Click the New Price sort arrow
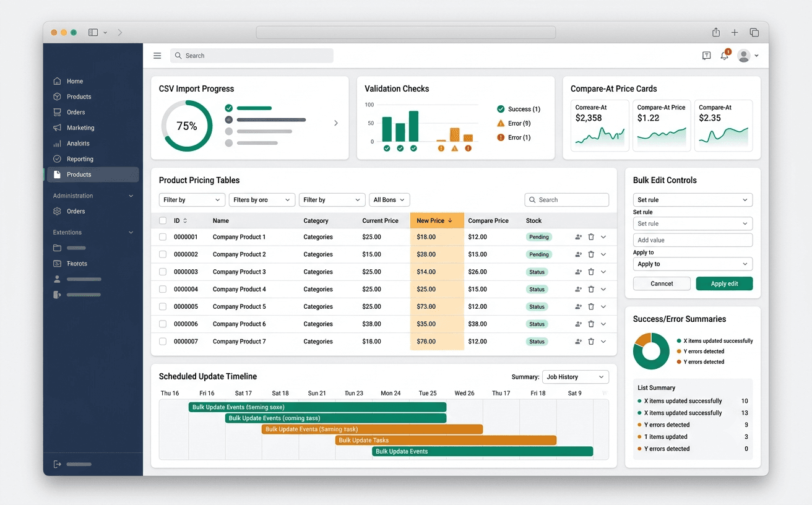Screen dimensions: 812x505 coord(450,220)
